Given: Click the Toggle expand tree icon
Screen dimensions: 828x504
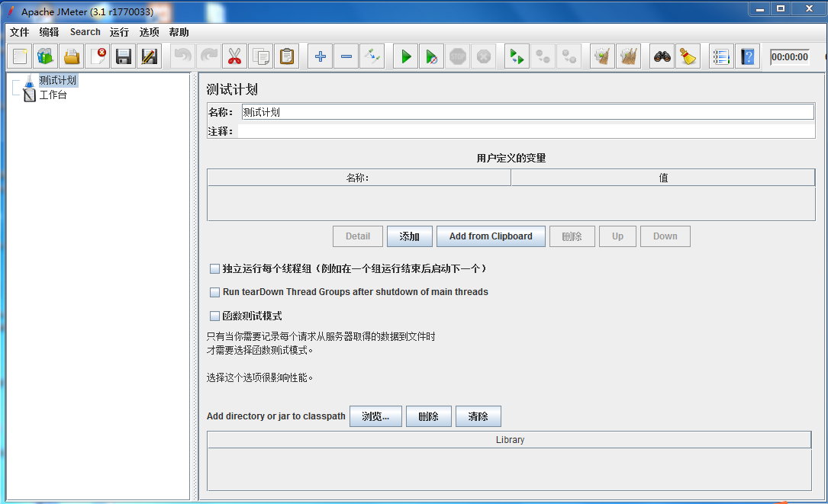Looking at the screenshot, I should coord(372,56).
